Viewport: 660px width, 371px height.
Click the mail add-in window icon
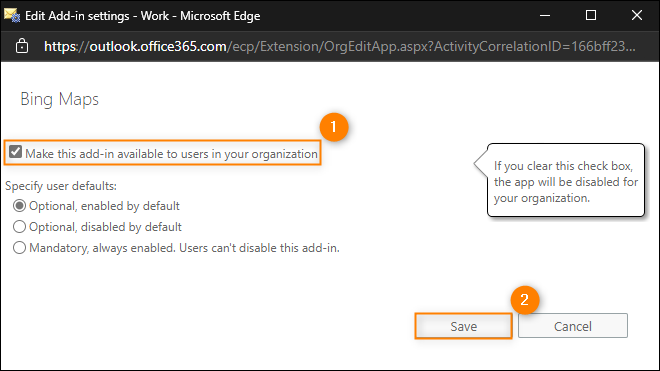click(12, 15)
